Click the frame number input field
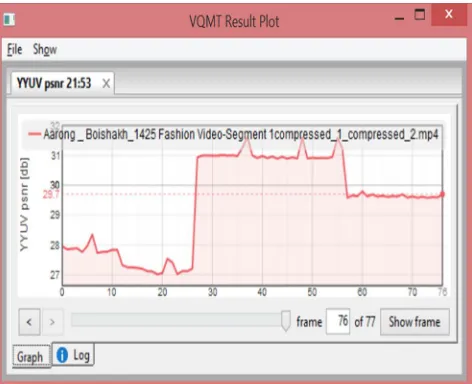The image size is (472, 384). (338, 321)
